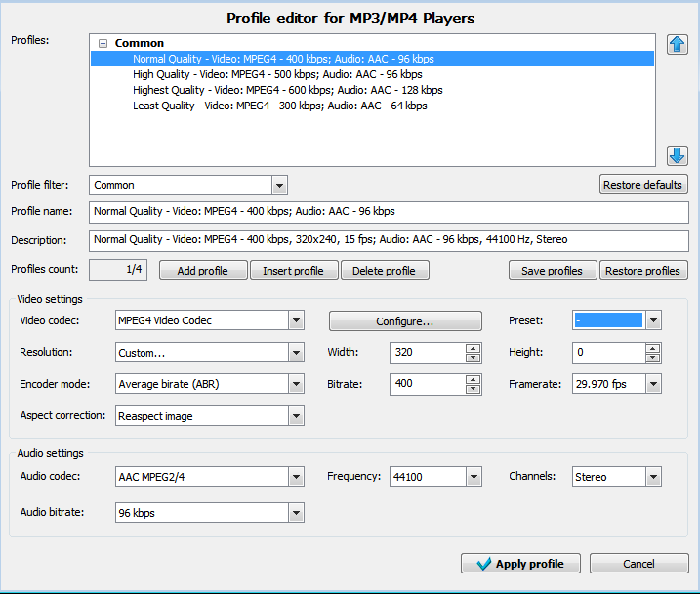Viewport: 700px width, 594px height.
Task: Increase Bitrate value with up arrow
Action: tap(473, 380)
